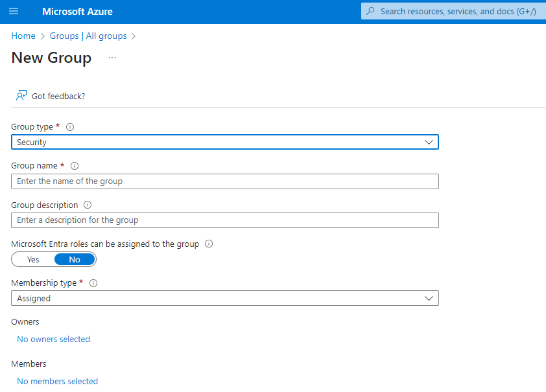Click No members selected link
Viewport: 546px width, 392px height.
[x=57, y=382]
